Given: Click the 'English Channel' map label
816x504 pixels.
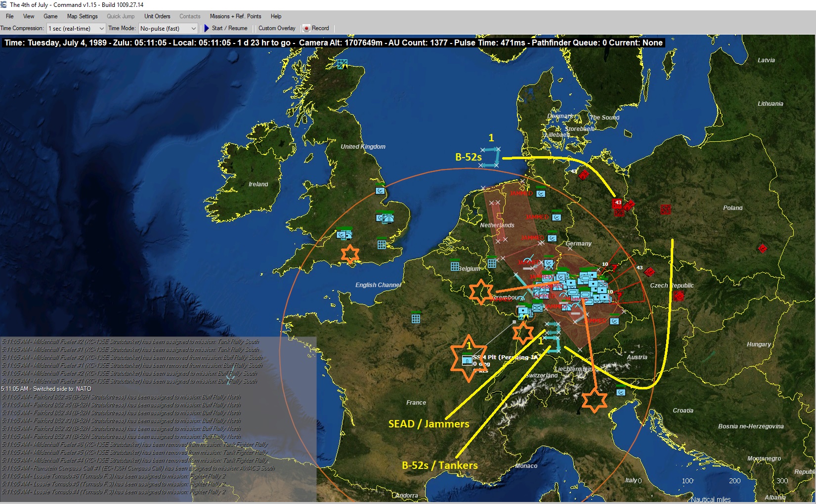Looking at the screenshot, I should [x=378, y=285].
